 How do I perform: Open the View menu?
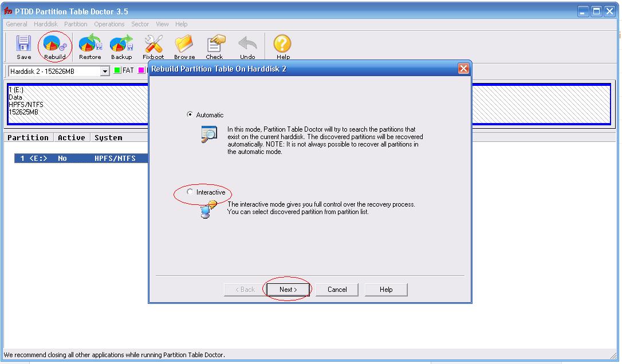162,24
